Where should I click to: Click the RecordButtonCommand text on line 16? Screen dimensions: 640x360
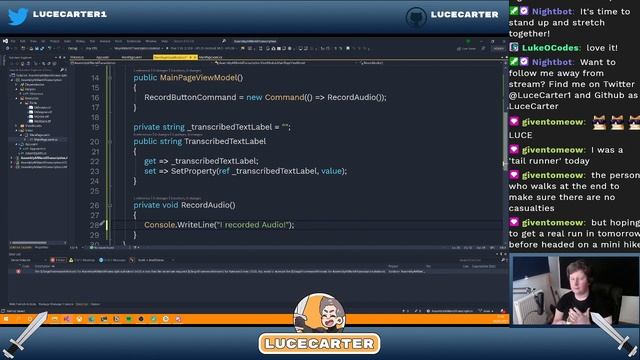pos(190,97)
